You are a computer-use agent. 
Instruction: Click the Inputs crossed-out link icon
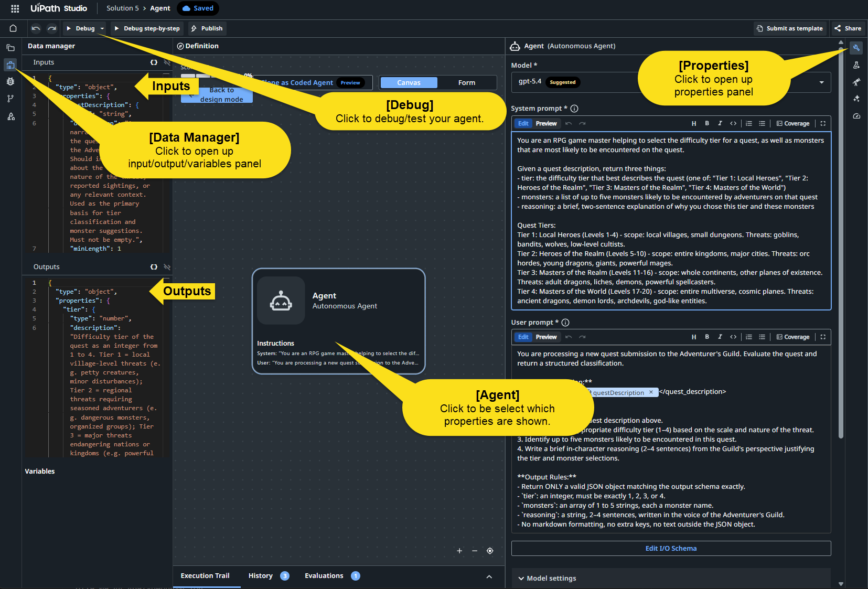pyautogui.click(x=167, y=62)
